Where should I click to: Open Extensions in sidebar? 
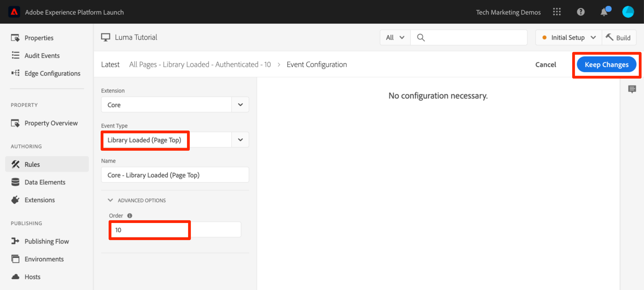pyautogui.click(x=39, y=200)
